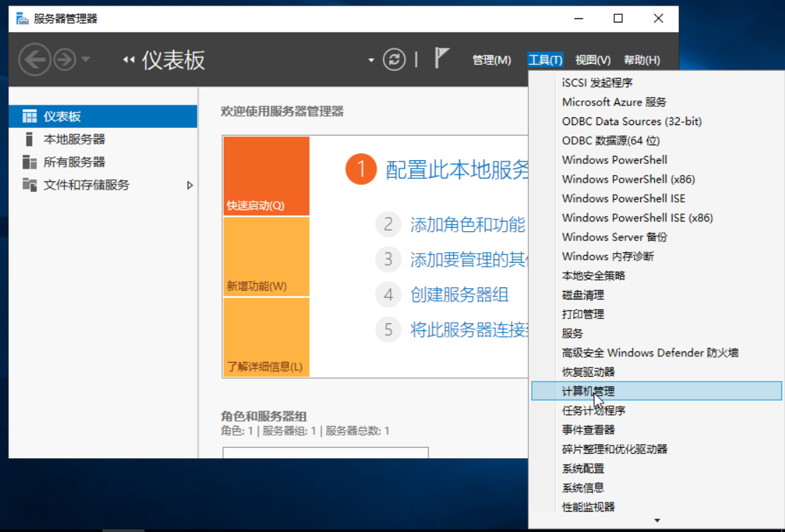Open 任务计划程序 from Tools menu
The height and width of the screenshot is (532, 785).
656,410
